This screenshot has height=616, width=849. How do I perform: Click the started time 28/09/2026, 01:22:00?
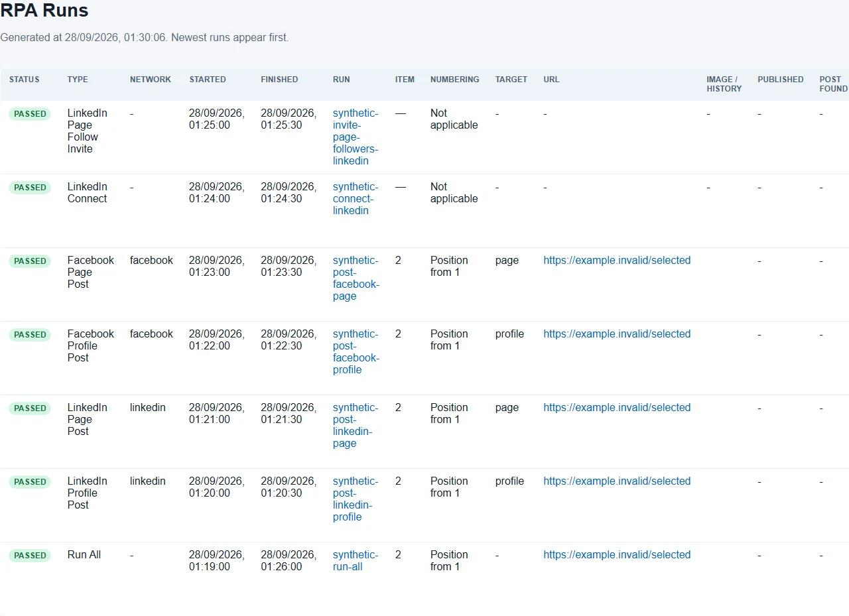pyautogui.click(x=217, y=340)
